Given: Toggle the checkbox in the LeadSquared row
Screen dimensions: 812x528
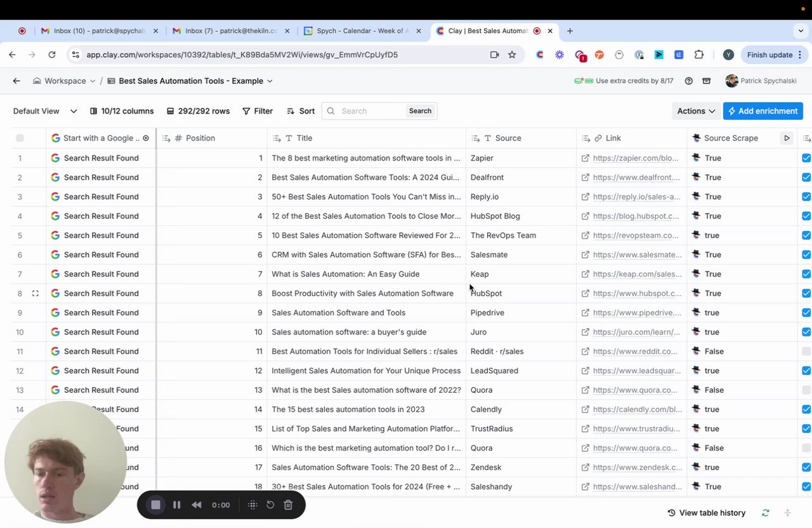Looking at the screenshot, I should click(806, 371).
